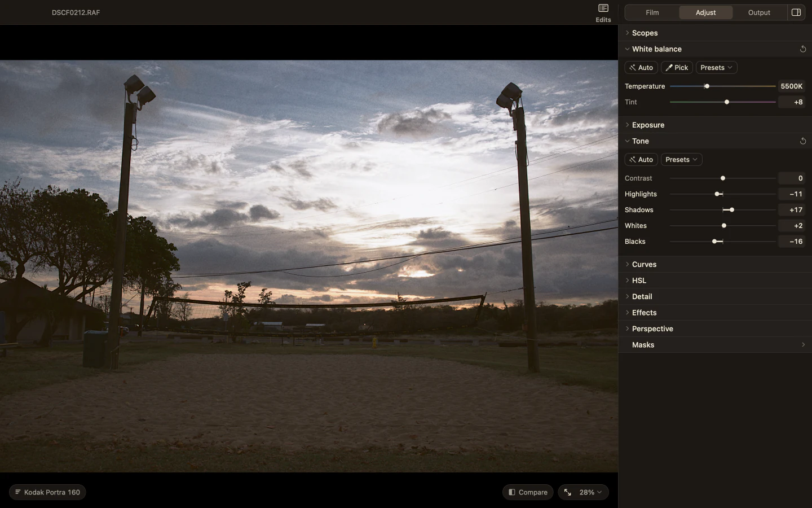Expand the Detail section

coord(715,296)
